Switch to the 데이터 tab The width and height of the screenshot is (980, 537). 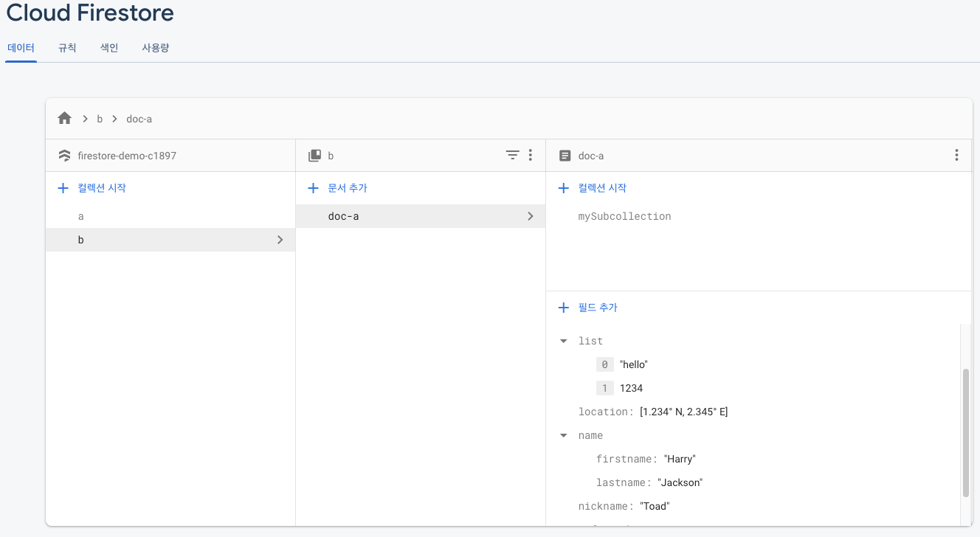[21, 48]
